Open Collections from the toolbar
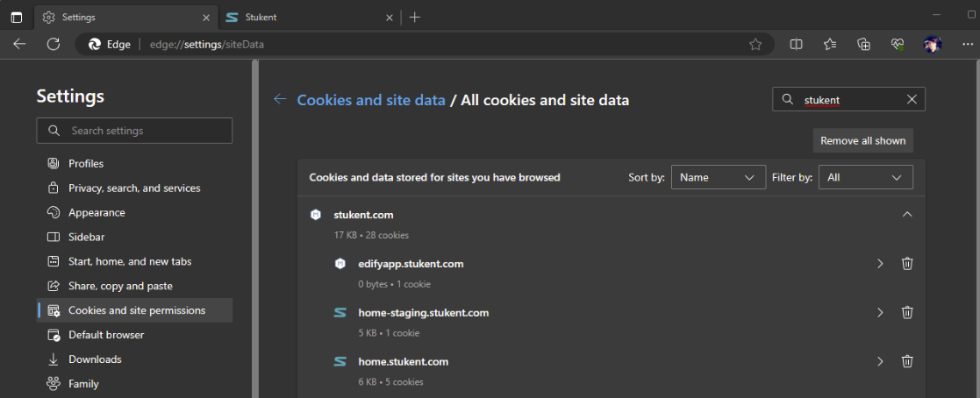980x398 pixels. [863, 45]
